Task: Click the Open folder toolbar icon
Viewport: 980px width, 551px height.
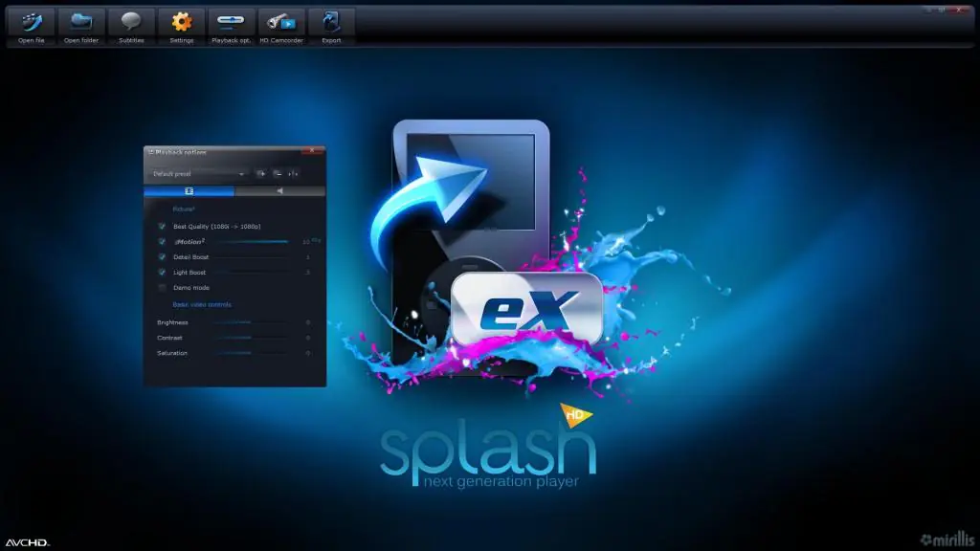Action: click(81, 26)
